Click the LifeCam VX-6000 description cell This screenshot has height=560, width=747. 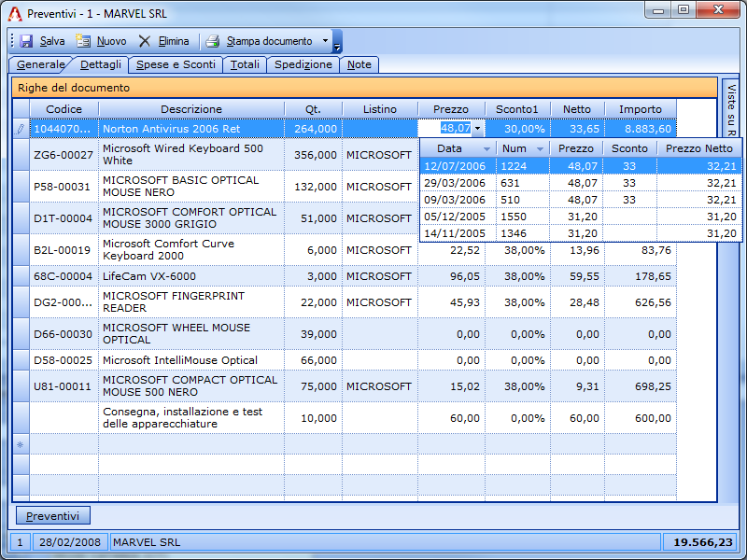click(x=191, y=276)
